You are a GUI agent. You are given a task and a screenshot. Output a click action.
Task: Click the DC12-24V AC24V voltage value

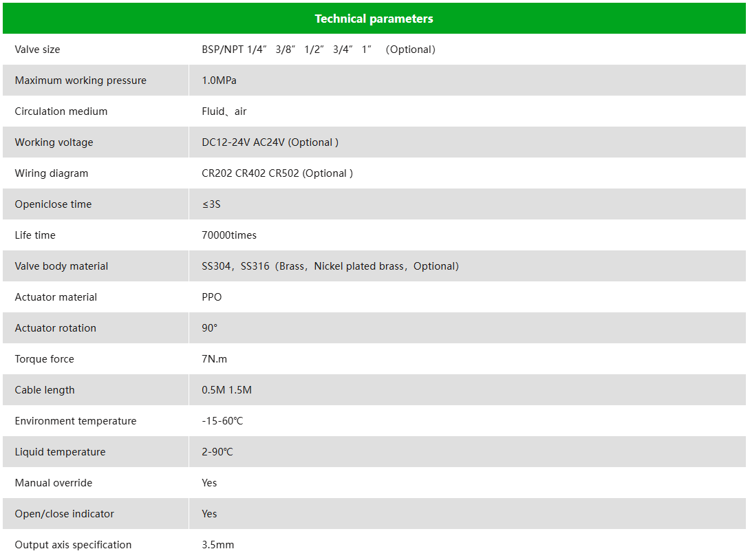point(270,142)
